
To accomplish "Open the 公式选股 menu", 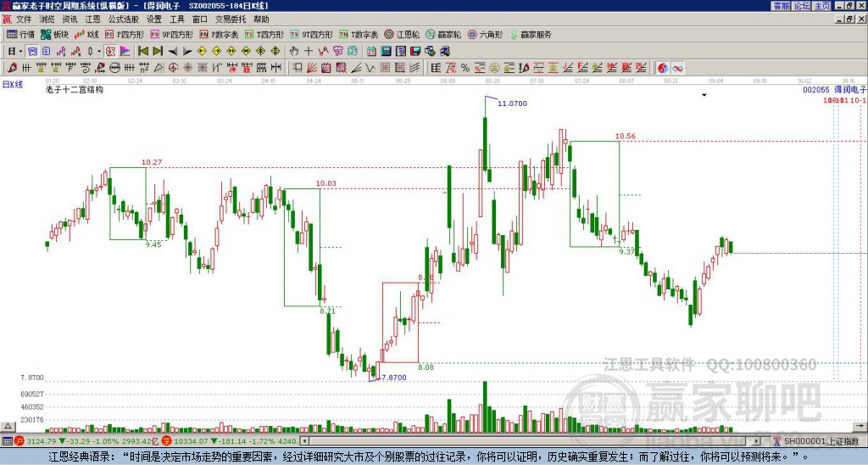I will (x=124, y=20).
